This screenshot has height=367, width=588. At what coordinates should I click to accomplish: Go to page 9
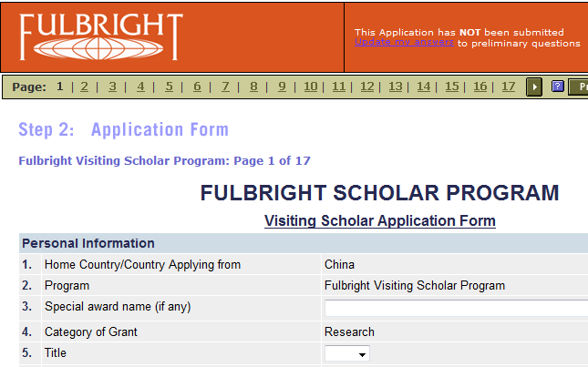coord(282,87)
